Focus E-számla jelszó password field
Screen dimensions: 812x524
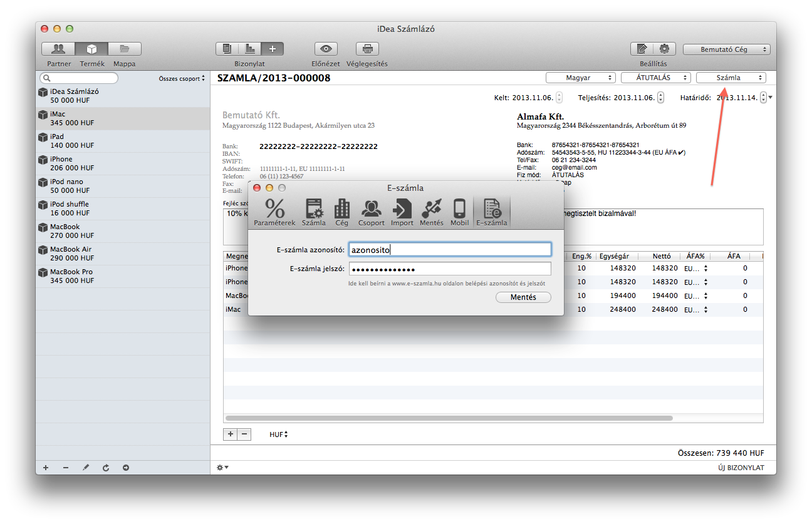pos(450,269)
